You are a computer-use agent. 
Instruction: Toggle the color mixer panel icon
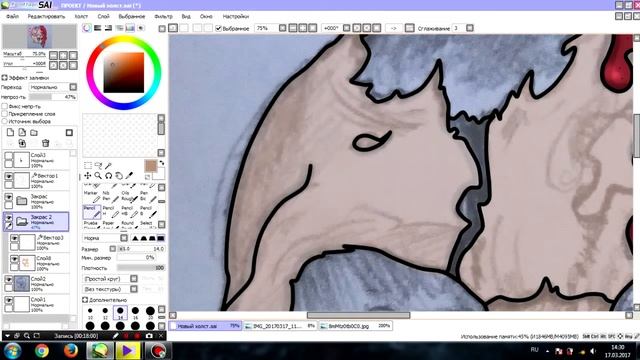point(119,28)
